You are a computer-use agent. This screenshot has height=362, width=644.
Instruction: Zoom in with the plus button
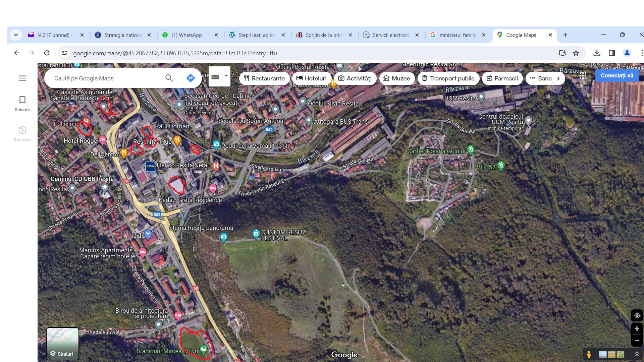[637, 329]
